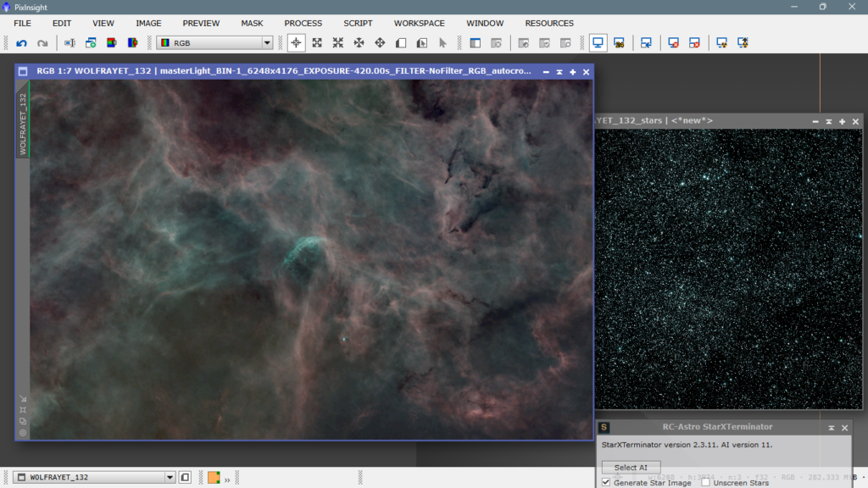
Task: Click the window icon with green plus
Action: (91, 42)
